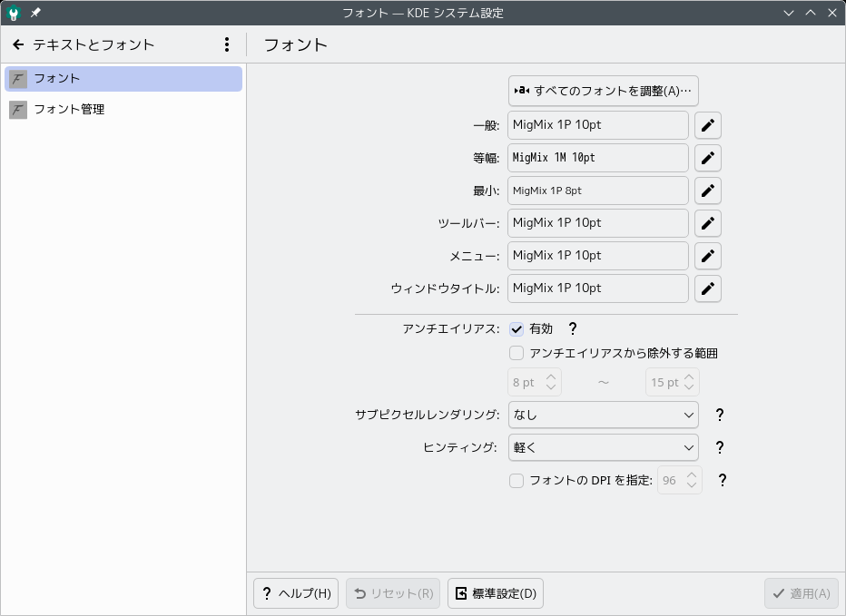This screenshot has height=616, width=846.
Task: Click the pin icon in the title bar
Action: (x=35, y=13)
